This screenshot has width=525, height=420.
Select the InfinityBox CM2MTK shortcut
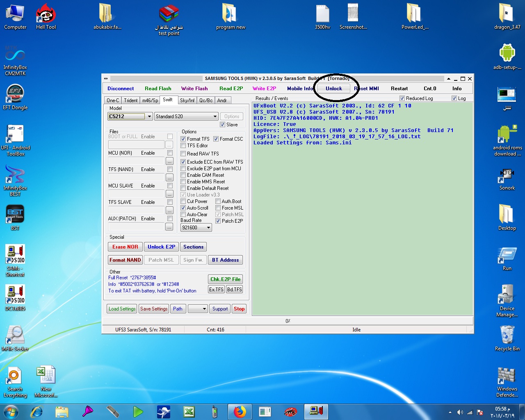15,60
